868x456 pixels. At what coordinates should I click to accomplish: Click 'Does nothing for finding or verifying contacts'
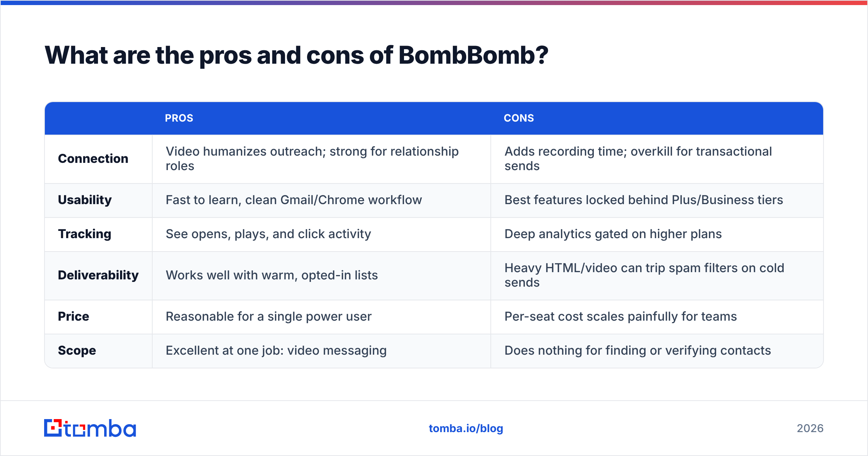(x=638, y=350)
